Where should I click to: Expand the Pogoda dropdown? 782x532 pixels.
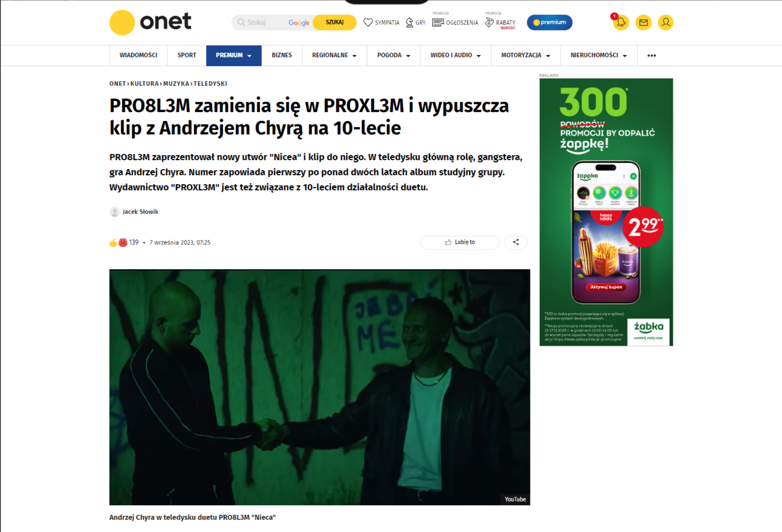tap(393, 55)
